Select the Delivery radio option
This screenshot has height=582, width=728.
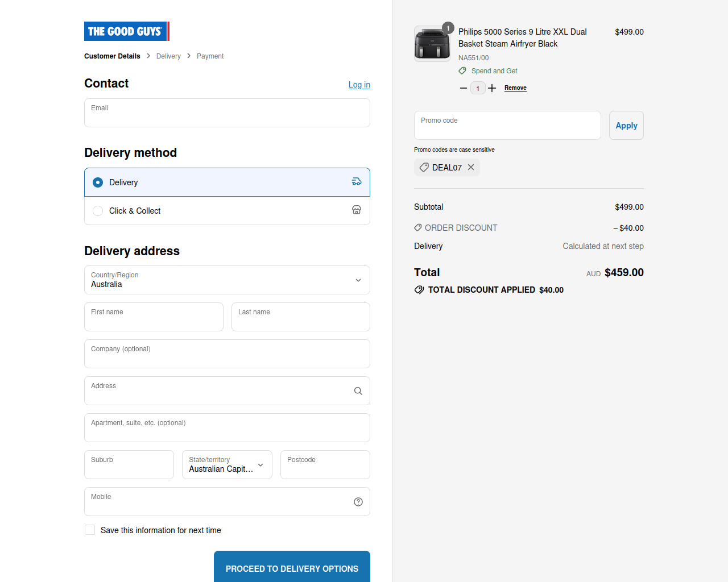(98, 182)
